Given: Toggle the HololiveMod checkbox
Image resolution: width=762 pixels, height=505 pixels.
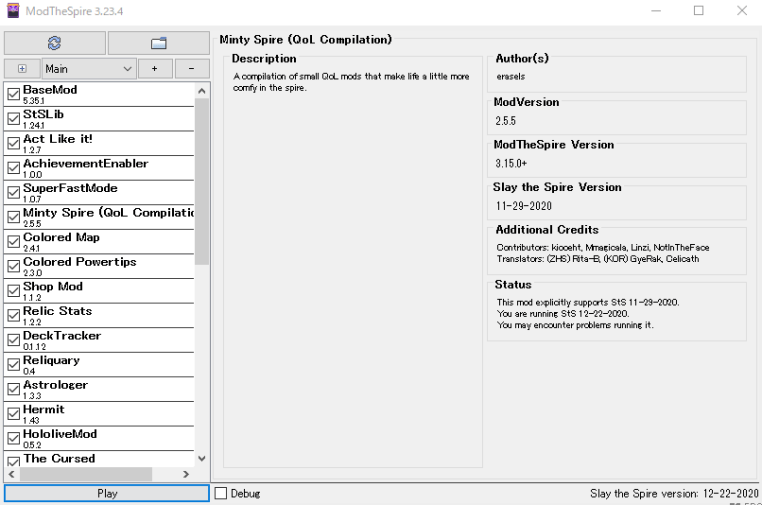Looking at the screenshot, I should tap(14, 439).
